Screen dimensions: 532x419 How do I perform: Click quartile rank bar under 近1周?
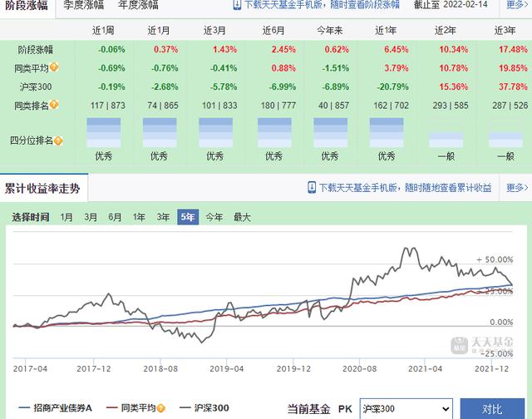click(103, 132)
